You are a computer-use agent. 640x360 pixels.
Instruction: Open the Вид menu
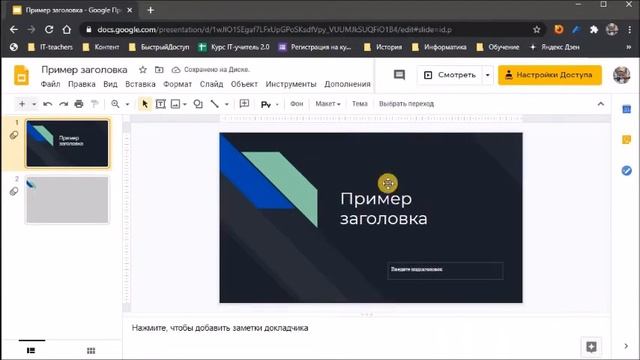(x=110, y=84)
